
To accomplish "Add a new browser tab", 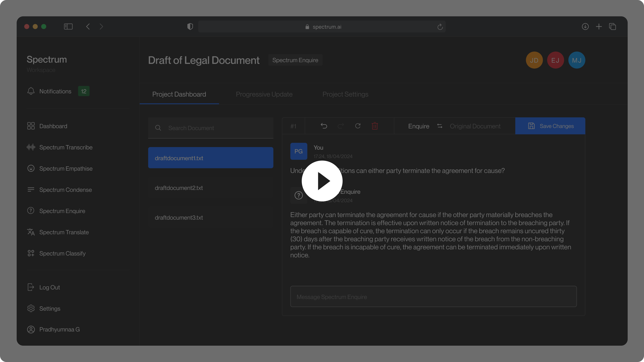I will click(599, 26).
